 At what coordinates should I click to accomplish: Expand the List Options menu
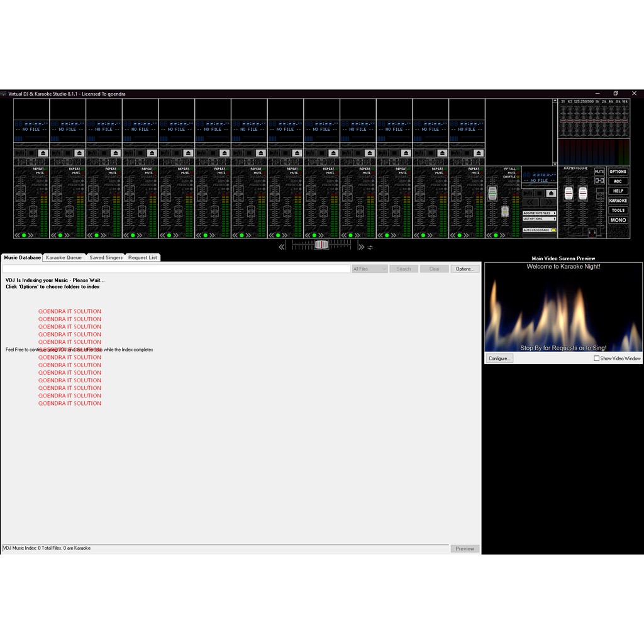[539, 219]
